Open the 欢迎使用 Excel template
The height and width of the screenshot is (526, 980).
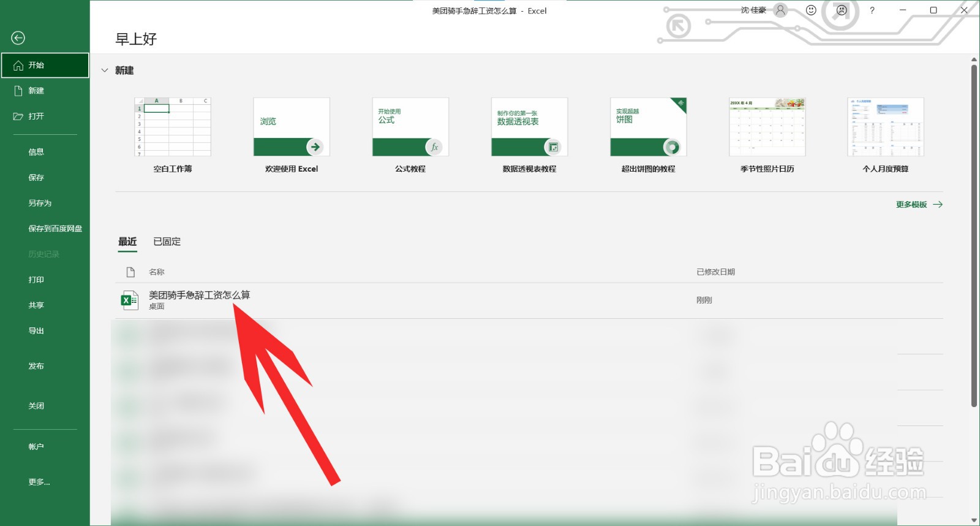point(292,135)
